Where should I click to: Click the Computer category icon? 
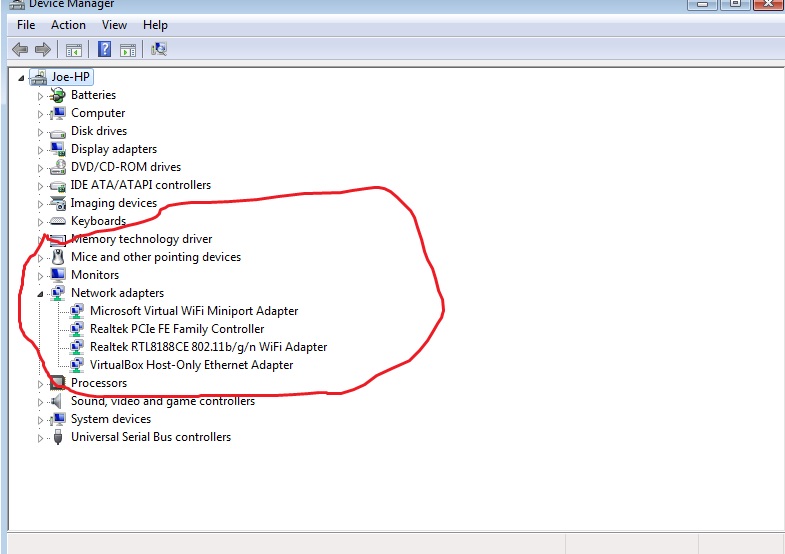pos(58,113)
